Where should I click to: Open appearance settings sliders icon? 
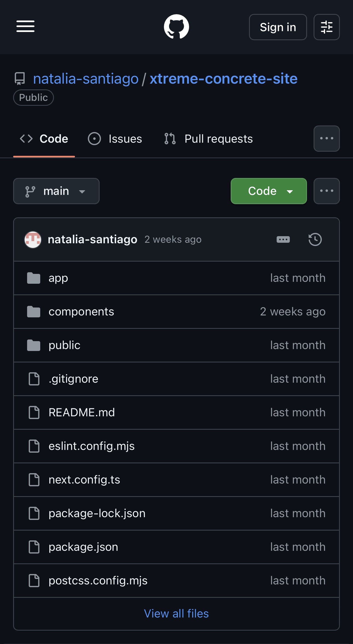click(326, 27)
